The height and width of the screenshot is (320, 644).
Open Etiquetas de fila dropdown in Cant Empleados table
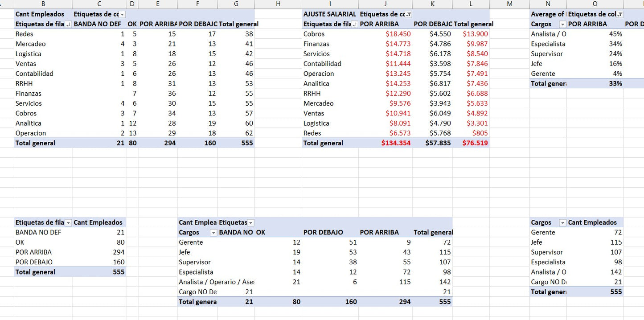68,24
